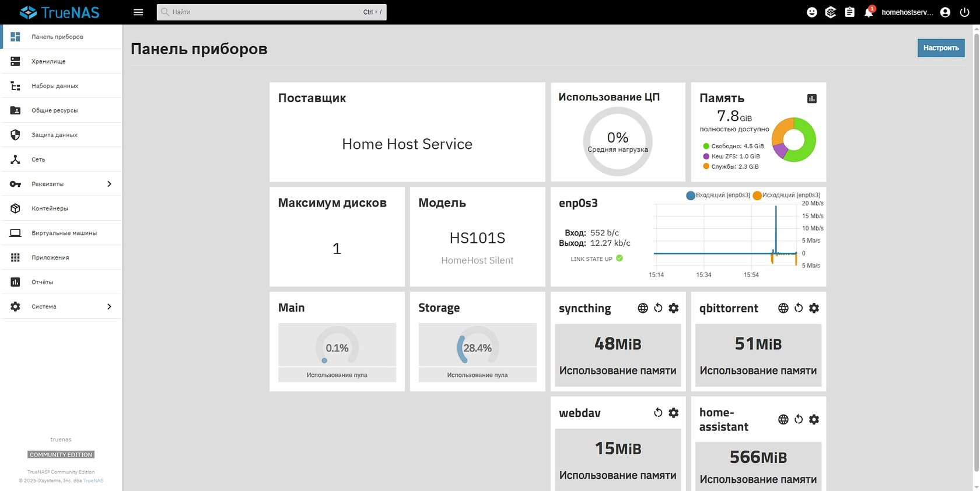Click the Storage pool usage gauge
980x491 pixels.
pyautogui.click(x=478, y=345)
